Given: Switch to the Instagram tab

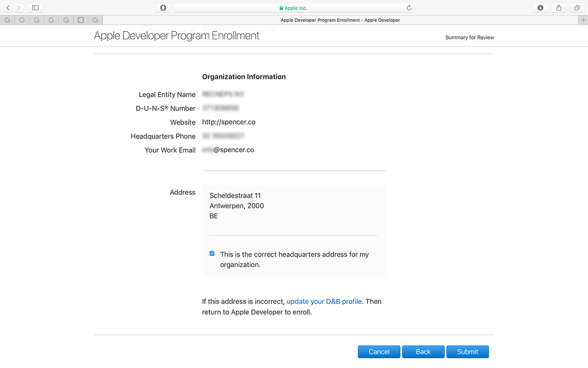Looking at the screenshot, I should tap(80, 20).
